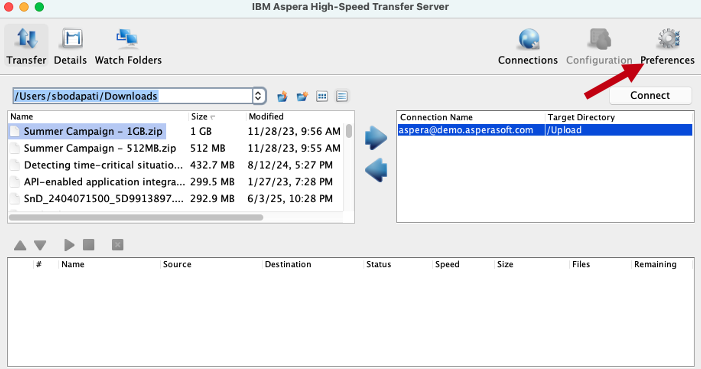
Task: Click Files column header
Action: click(581, 264)
